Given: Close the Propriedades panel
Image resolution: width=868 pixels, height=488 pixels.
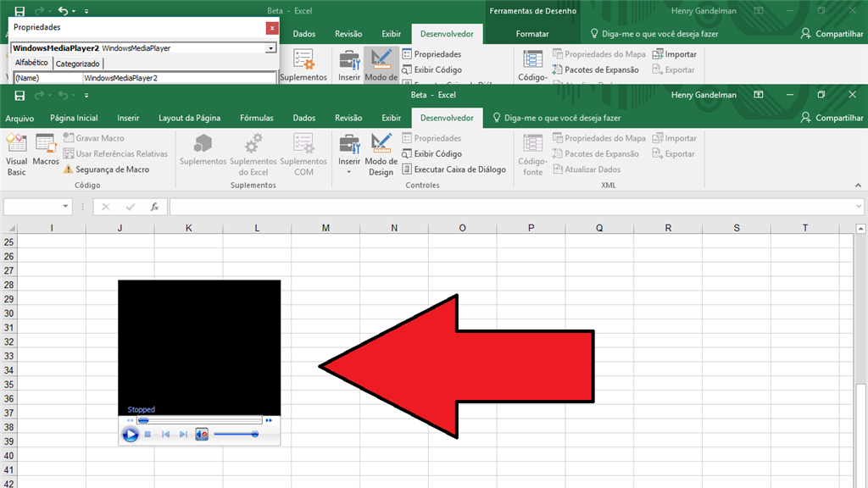Looking at the screenshot, I should click(272, 28).
